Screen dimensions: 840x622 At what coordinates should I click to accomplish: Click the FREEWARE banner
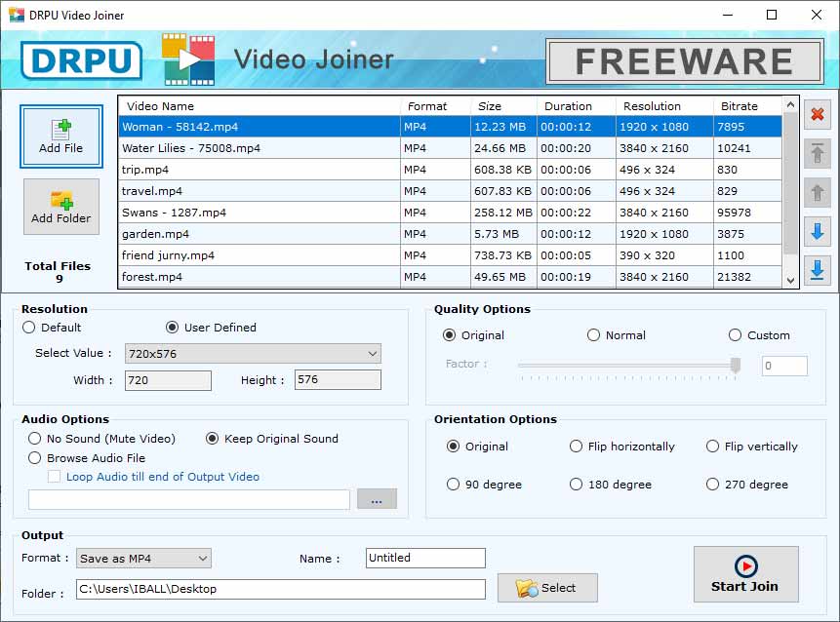click(684, 61)
